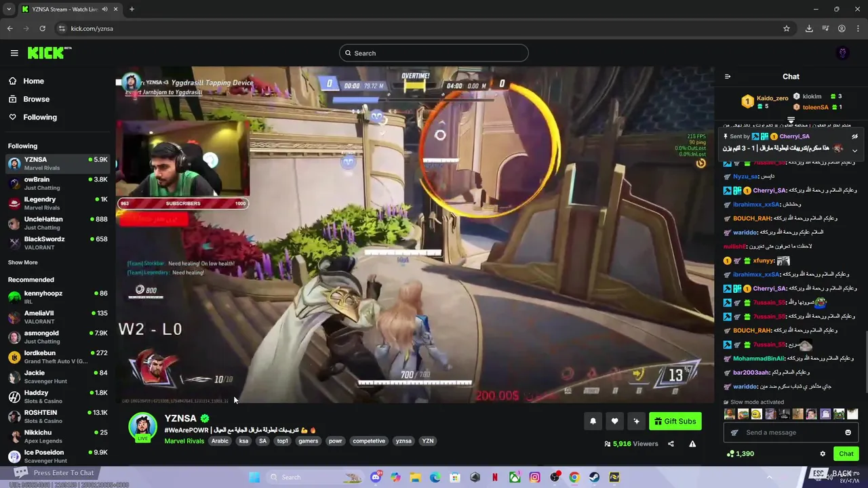Image resolution: width=868 pixels, height=488 pixels.
Task: Click the Gift Subs button
Action: click(x=675, y=422)
